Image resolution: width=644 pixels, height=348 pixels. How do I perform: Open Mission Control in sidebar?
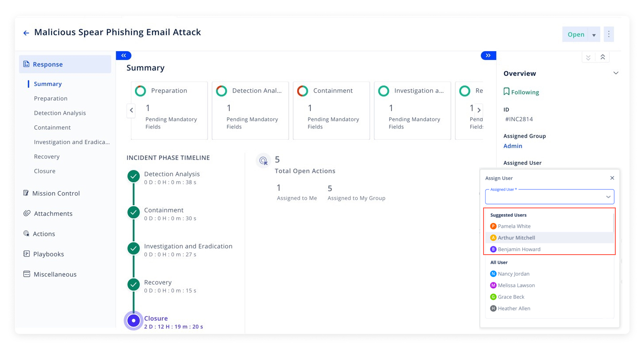point(56,193)
